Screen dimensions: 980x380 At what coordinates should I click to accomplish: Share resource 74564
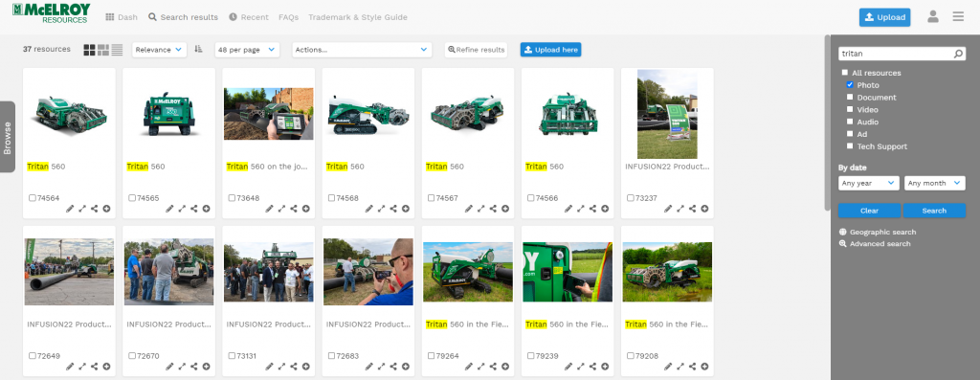coord(95,209)
